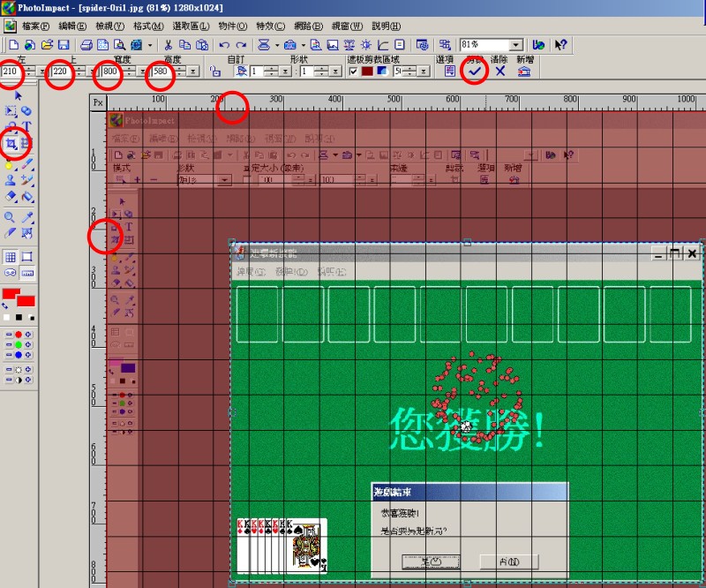Open the 特效(C) menu
The height and width of the screenshot is (588, 706).
(x=271, y=26)
